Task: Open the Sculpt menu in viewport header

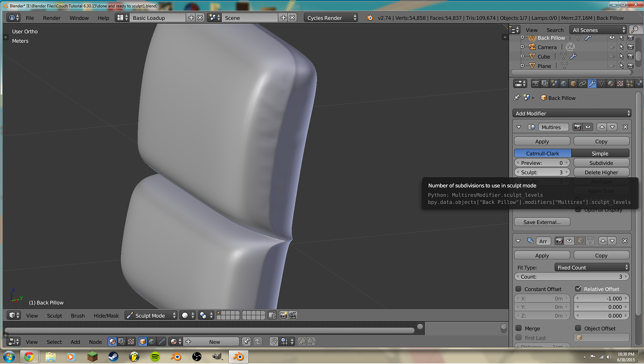Action: (55, 315)
